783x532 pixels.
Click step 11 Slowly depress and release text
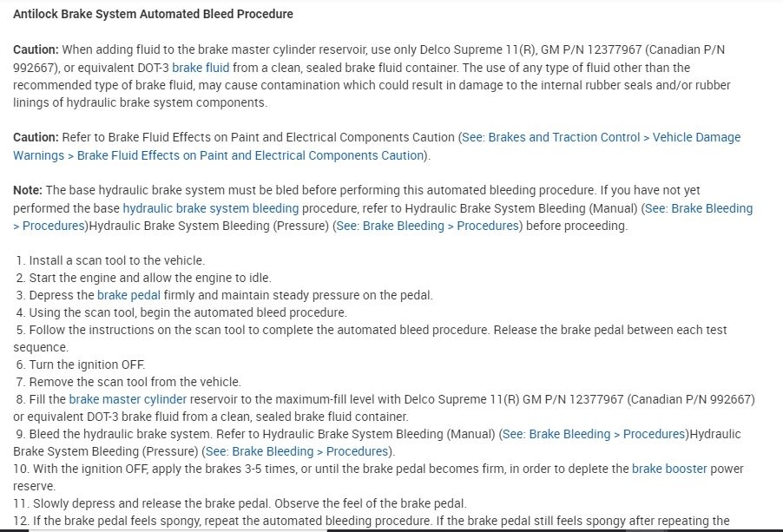tap(247, 503)
